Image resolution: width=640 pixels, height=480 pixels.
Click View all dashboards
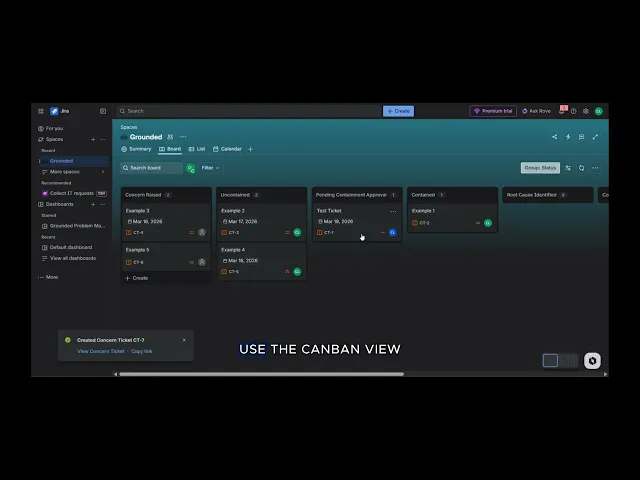(x=69, y=258)
